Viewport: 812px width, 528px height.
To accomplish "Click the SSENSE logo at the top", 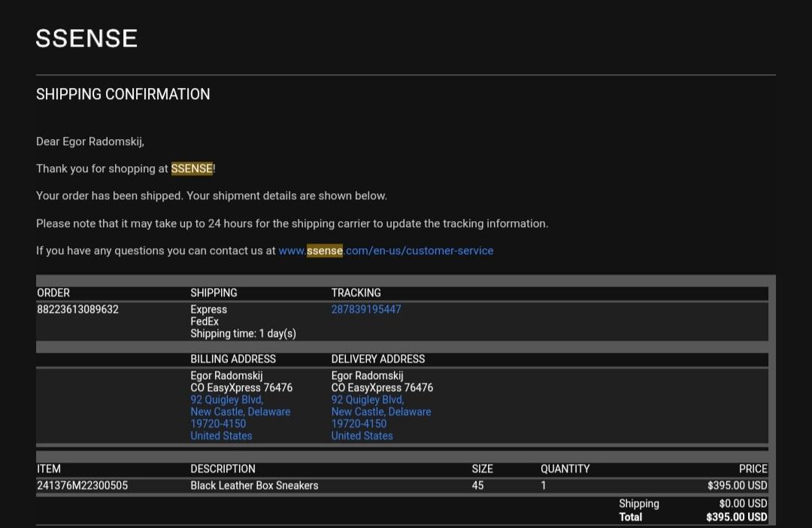I will coord(86,38).
